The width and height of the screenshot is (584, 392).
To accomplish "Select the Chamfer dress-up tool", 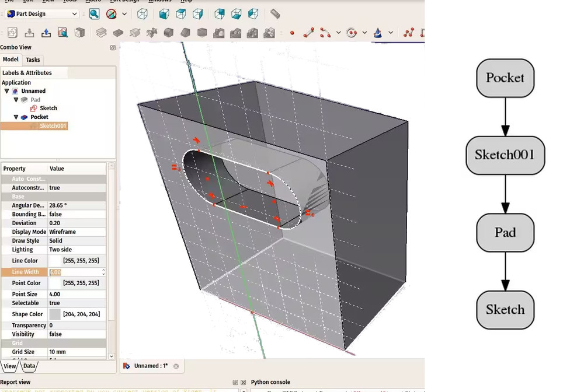I will (185, 33).
